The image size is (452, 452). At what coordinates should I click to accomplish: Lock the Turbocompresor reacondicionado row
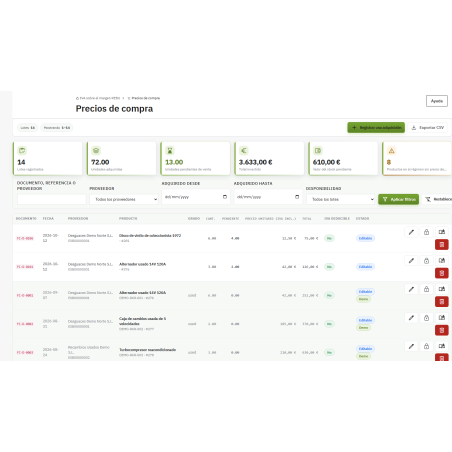coord(426,346)
